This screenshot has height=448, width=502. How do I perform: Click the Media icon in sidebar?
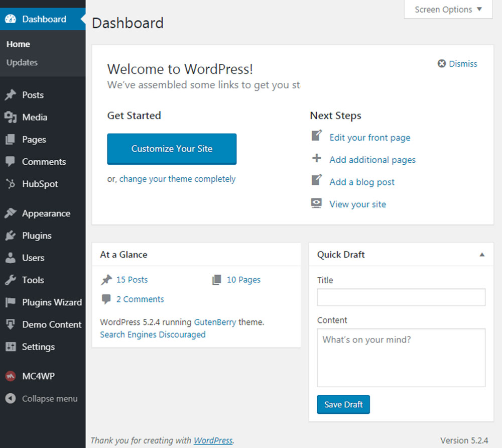11,117
